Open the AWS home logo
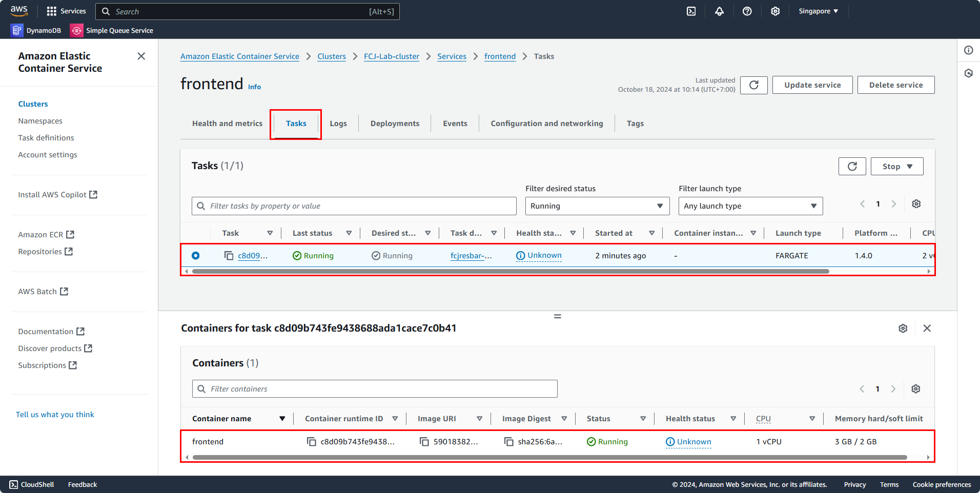Viewport: 980px width, 493px height. tap(19, 11)
